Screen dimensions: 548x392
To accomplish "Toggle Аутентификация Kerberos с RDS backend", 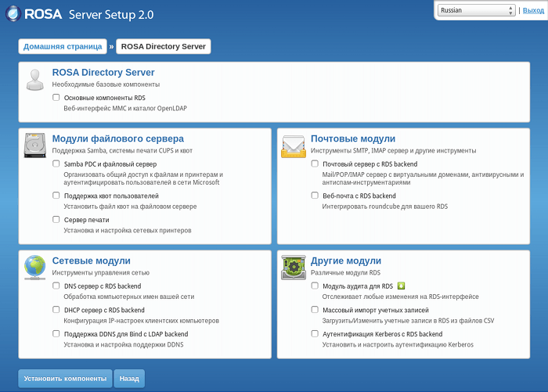I will pos(315,333).
